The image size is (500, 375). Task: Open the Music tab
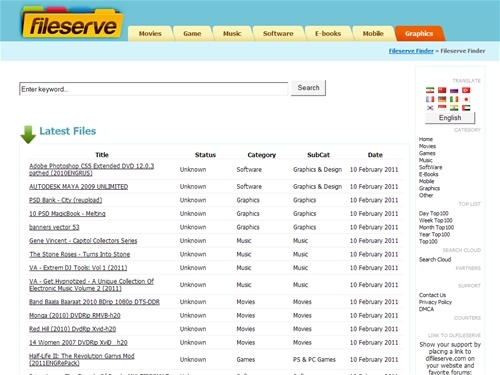(232, 33)
